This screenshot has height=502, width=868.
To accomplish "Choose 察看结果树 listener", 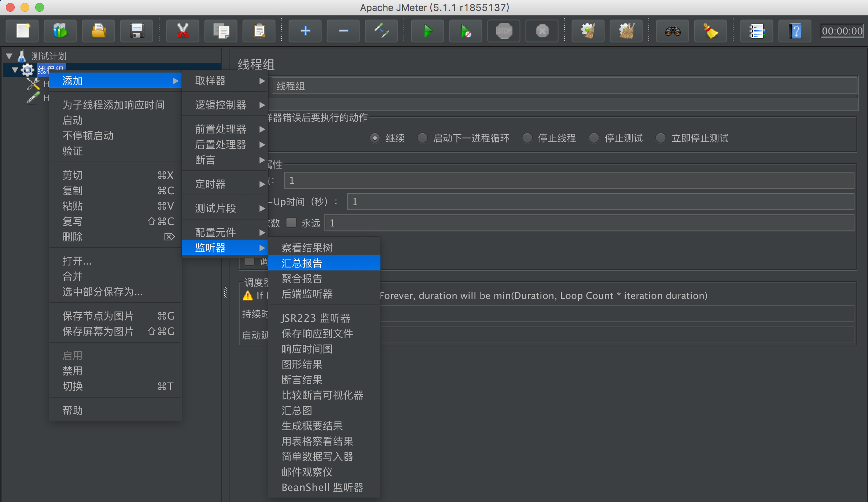I will (x=324, y=248).
